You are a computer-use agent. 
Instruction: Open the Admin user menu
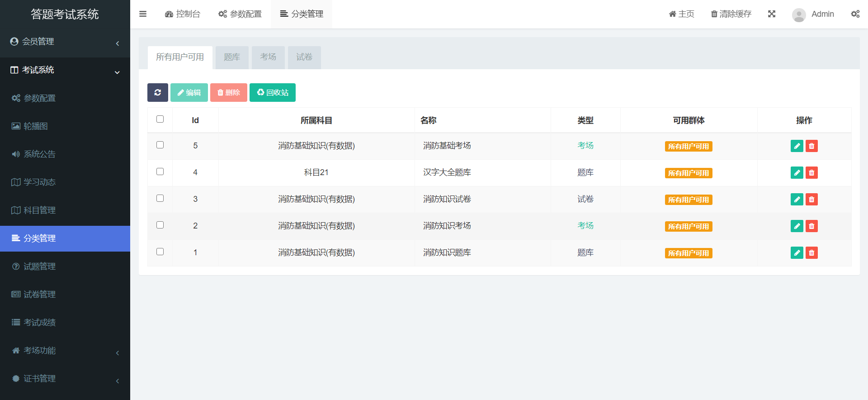pos(813,14)
